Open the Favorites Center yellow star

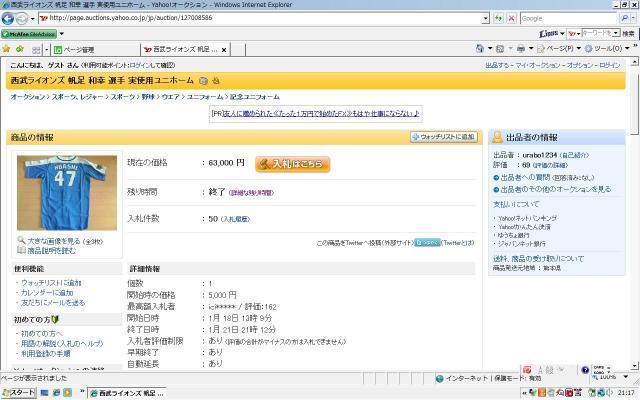6,49
